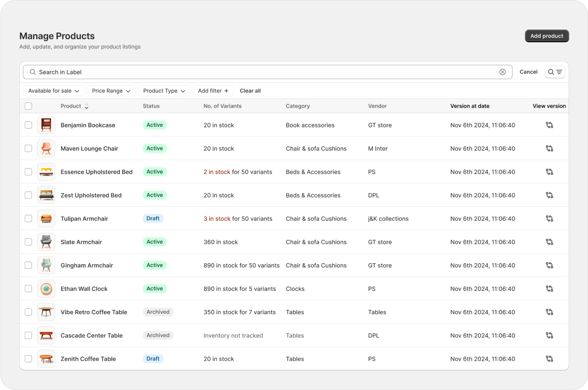Click view version icon for Ethan Wall Clock
Image resolution: width=588 pixels, height=390 pixels.
(x=549, y=288)
